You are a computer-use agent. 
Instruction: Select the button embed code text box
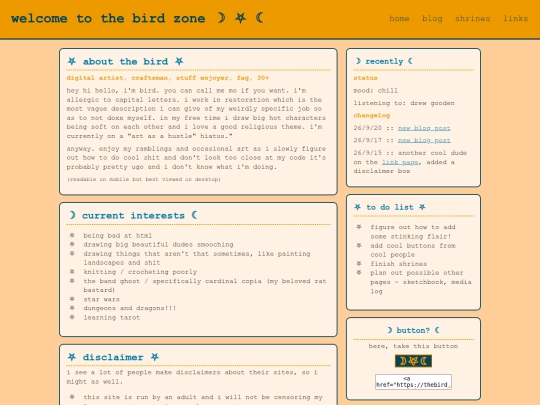point(413,382)
